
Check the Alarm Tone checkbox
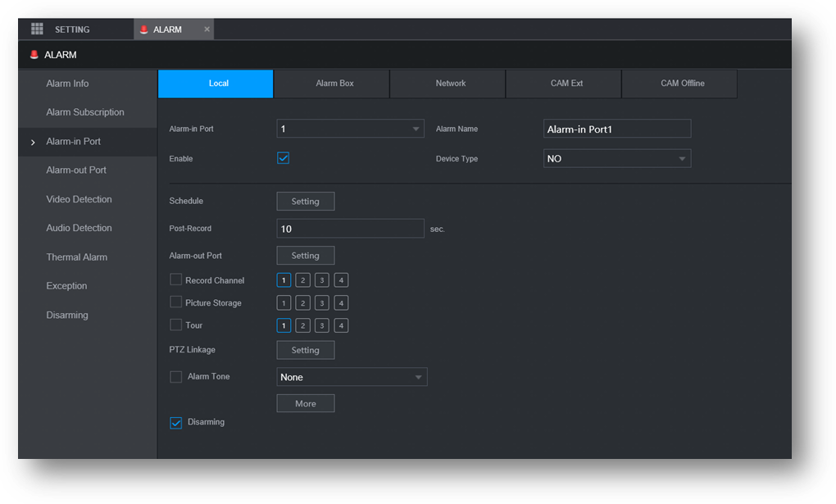point(176,377)
